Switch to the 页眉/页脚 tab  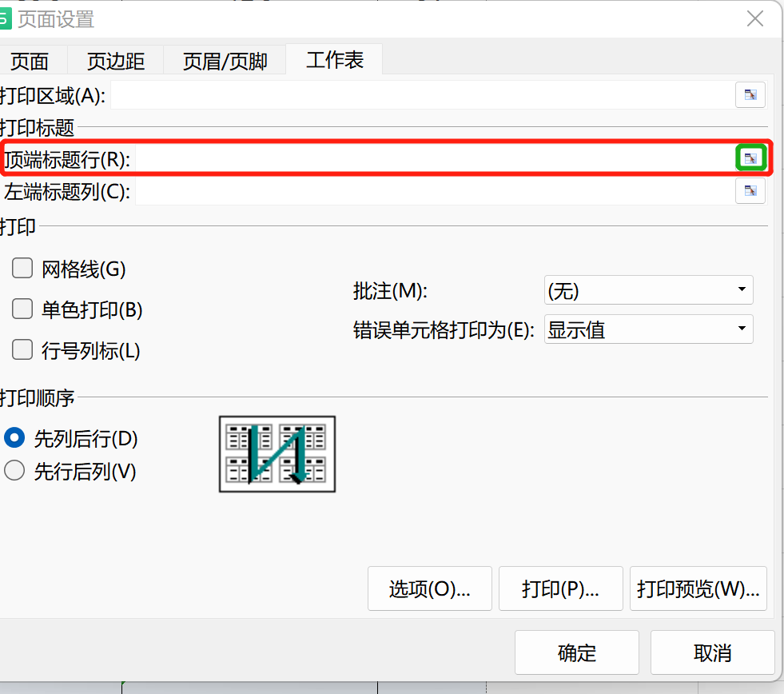225,62
